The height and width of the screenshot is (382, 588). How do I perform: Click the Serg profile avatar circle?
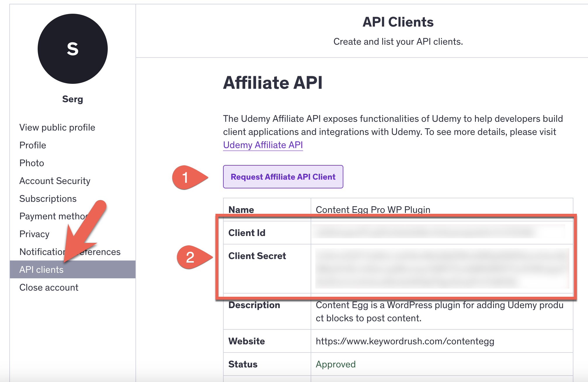tap(72, 49)
